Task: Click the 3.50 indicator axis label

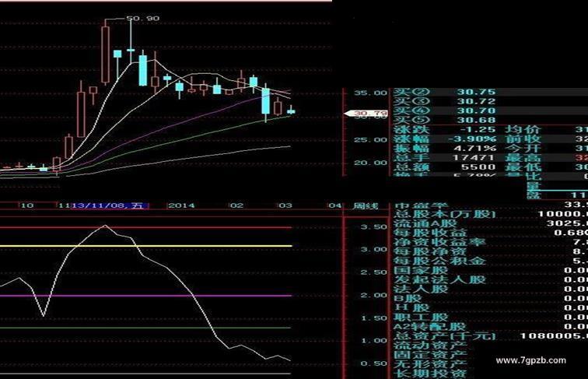Action: coord(373,226)
